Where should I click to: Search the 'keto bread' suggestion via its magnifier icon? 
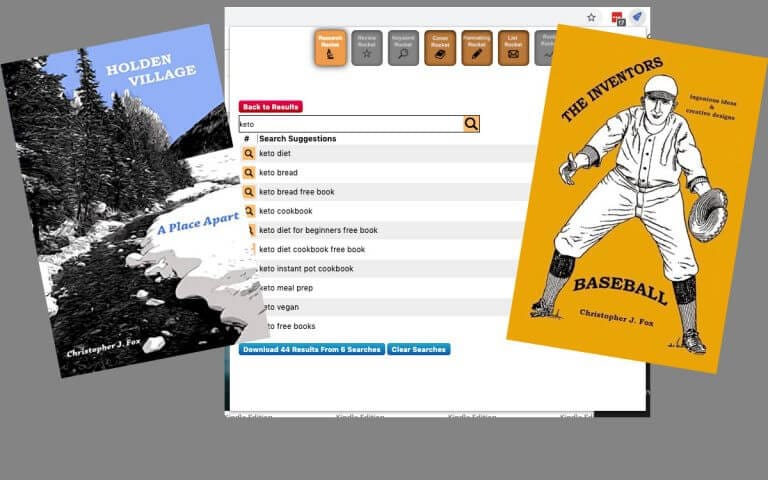point(249,172)
